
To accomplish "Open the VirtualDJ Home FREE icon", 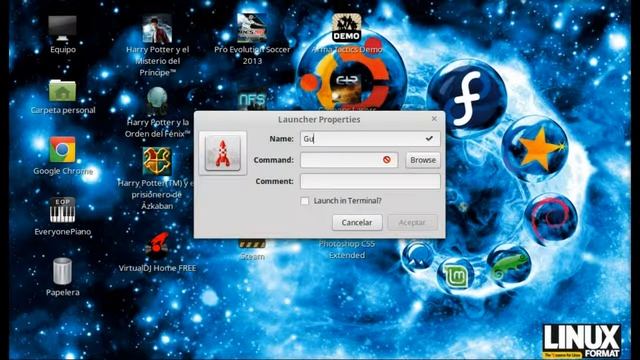I will coord(157,246).
